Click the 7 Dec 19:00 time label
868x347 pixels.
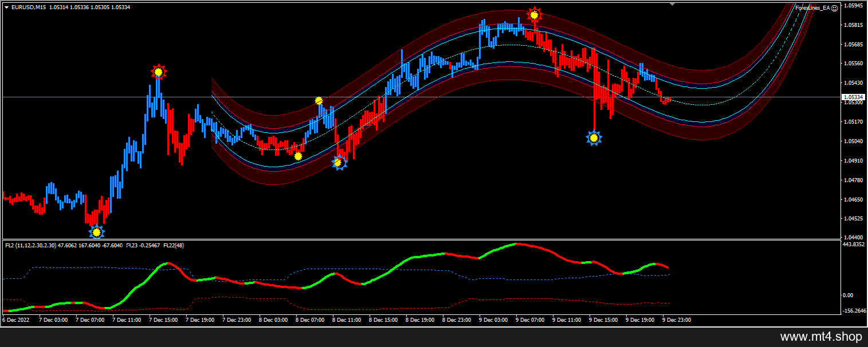200,320
